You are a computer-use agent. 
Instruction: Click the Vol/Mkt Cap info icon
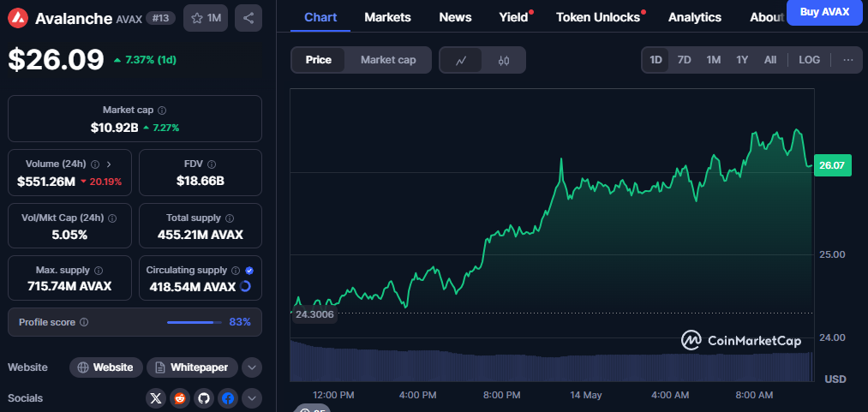pyautogui.click(x=113, y=218)
